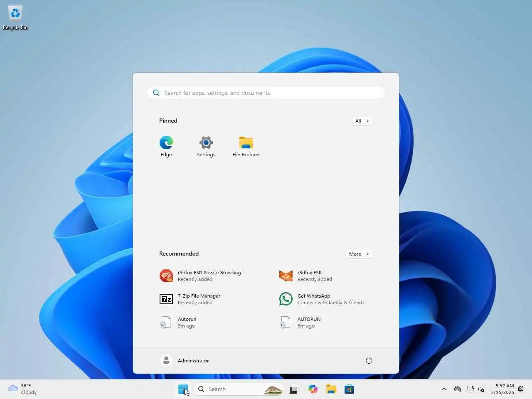Show more recommended items
This screenshot has height=399, width=532.
(359, 254)
